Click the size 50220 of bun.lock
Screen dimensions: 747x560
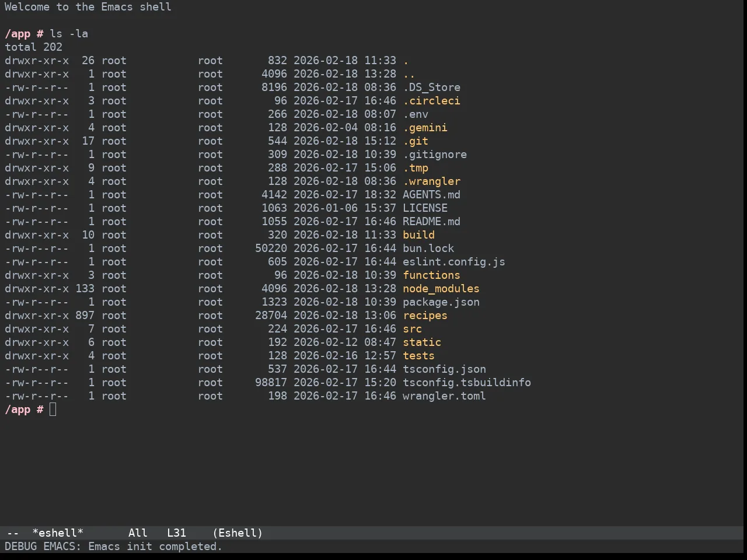click(x=271, y=249)
